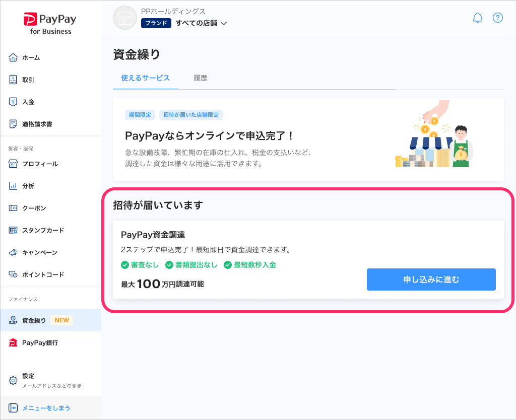Click the 最大100万円調達可能 text

[x=163, y=284]
